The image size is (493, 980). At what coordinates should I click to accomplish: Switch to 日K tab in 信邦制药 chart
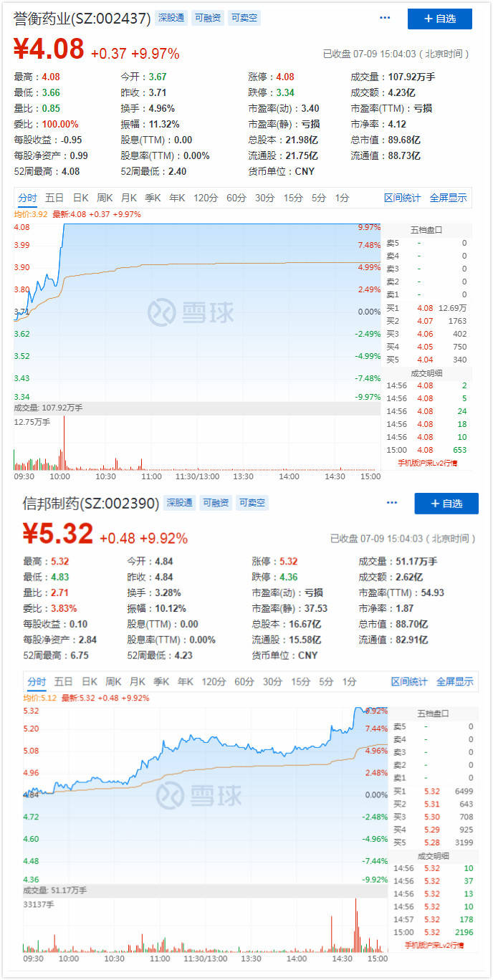(x=89, y=681)
